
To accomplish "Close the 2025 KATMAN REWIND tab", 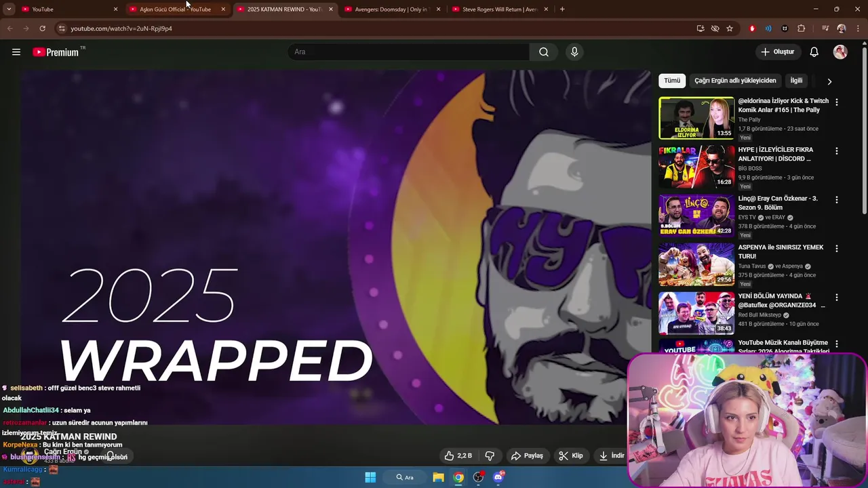I will point(331,9).
